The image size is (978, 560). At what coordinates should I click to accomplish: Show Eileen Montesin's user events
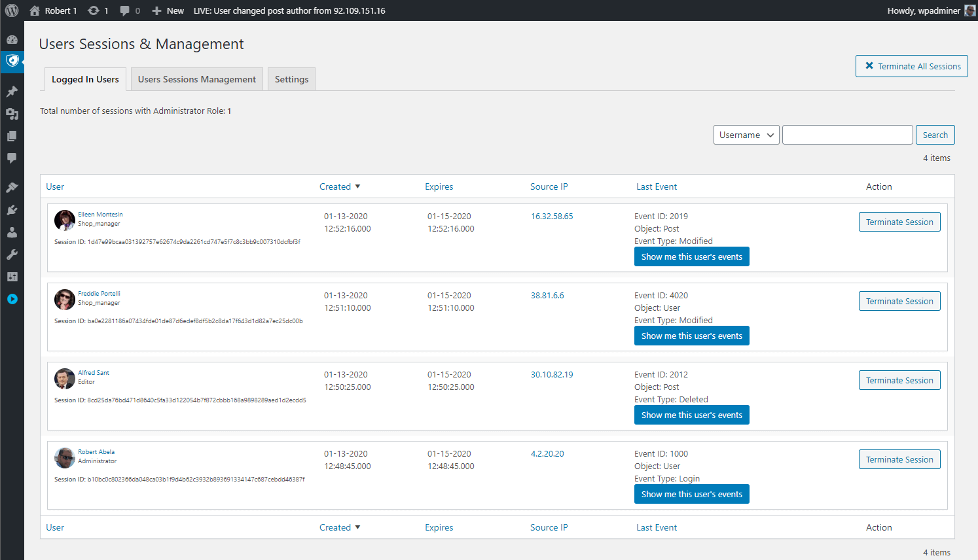691,256
